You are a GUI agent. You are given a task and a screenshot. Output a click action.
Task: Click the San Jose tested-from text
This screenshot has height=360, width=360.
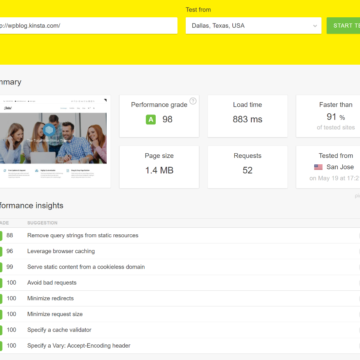tap(340, 167)
